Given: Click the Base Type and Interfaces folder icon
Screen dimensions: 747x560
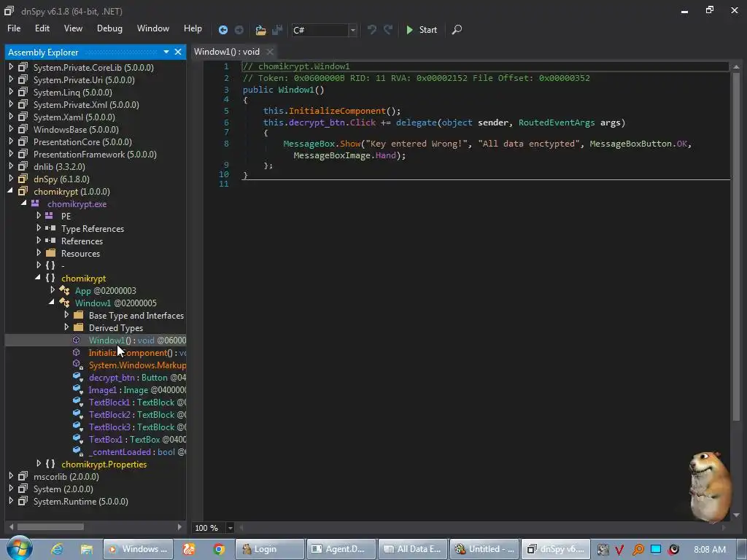Looking at the screenshot, I should (x=79, y=315).
